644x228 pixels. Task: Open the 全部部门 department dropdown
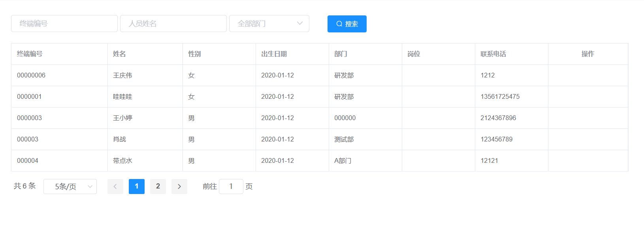(x=269, y=24)
